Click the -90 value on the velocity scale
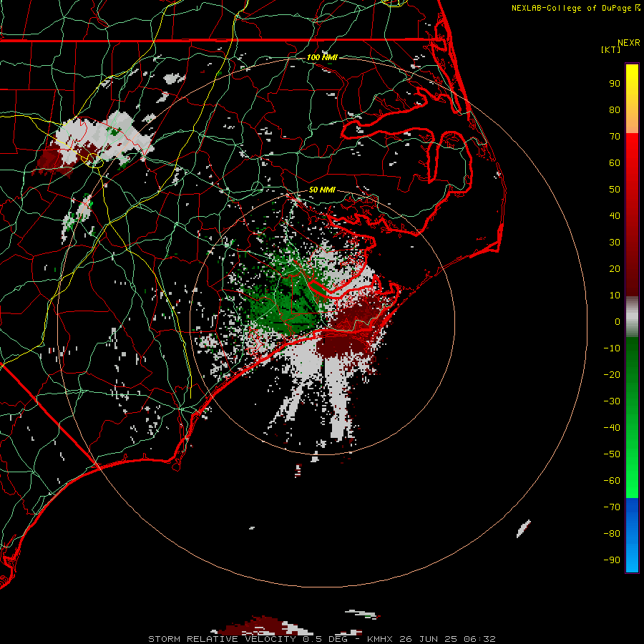 pyautogui.click(x=612, y=560)
